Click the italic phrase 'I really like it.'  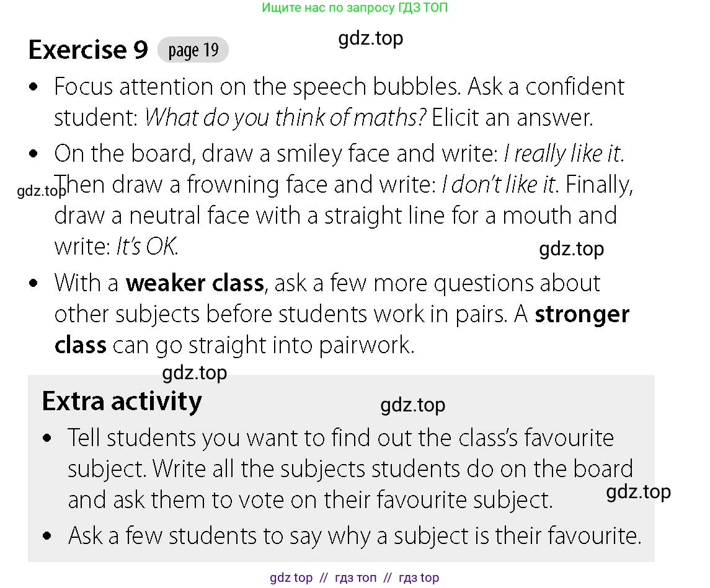point(564,154)
